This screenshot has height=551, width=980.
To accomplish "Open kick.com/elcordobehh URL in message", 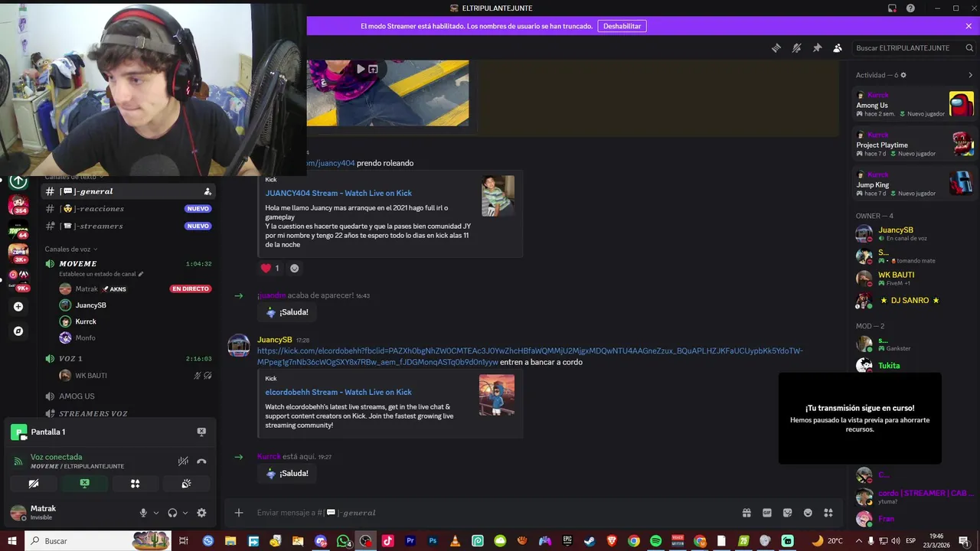I will pos(530,357).
